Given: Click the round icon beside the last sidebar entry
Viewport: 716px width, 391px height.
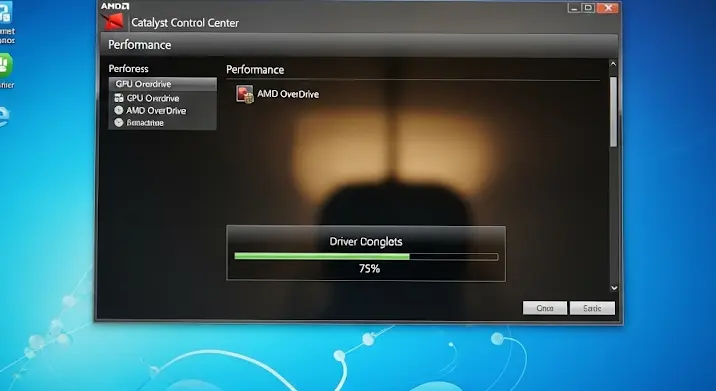Looking at the screenshot, I should 119,122.
